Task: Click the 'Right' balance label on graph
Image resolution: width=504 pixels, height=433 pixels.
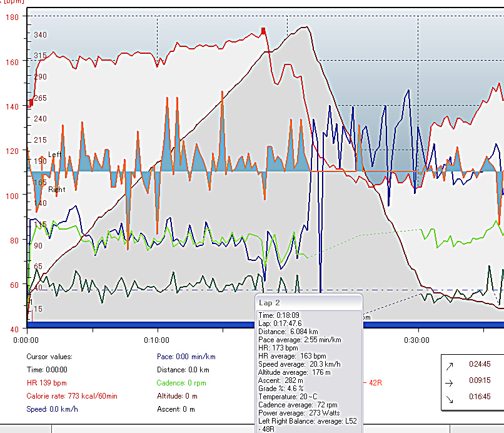Action: coord(56,190)
